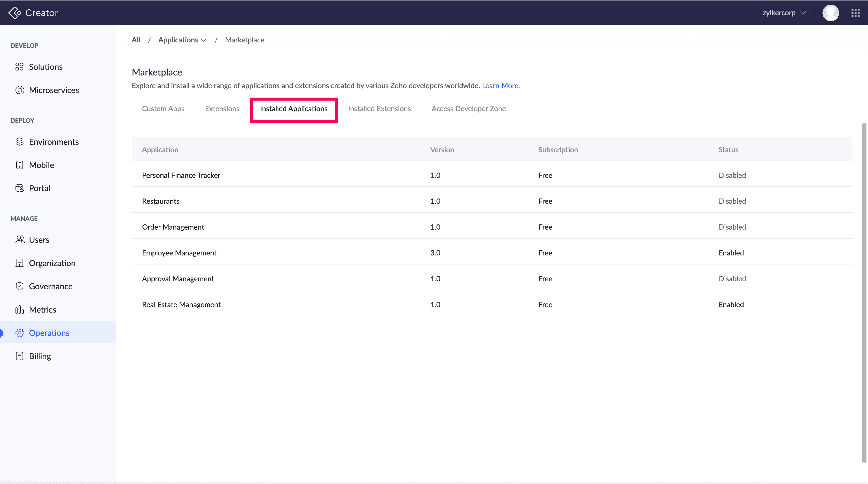The width and height of the screenshot is (868, 484).
Task: Click the All breadcrumb link
Action: tap(136, 40)
